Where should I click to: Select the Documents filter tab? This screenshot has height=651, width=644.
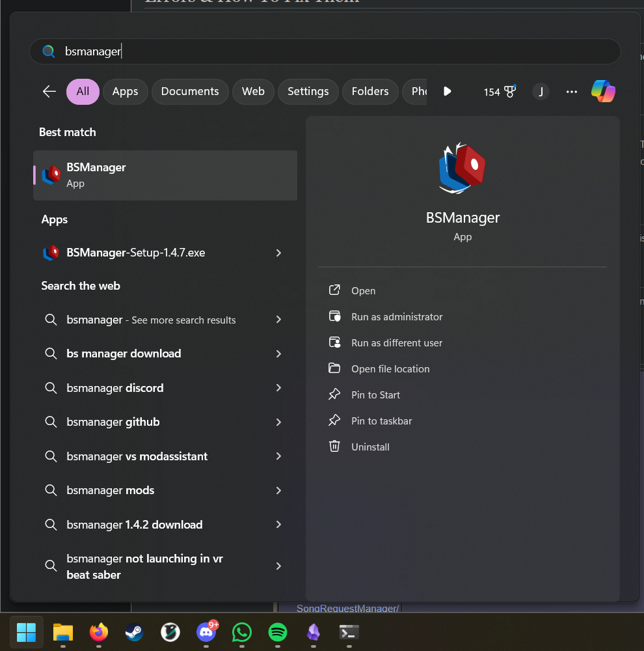[190, 92]
